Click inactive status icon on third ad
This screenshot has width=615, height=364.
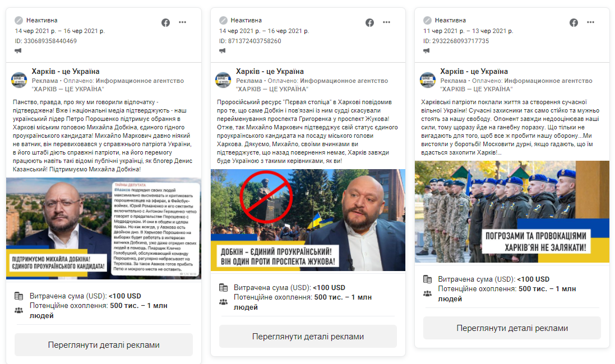[428, 20]
